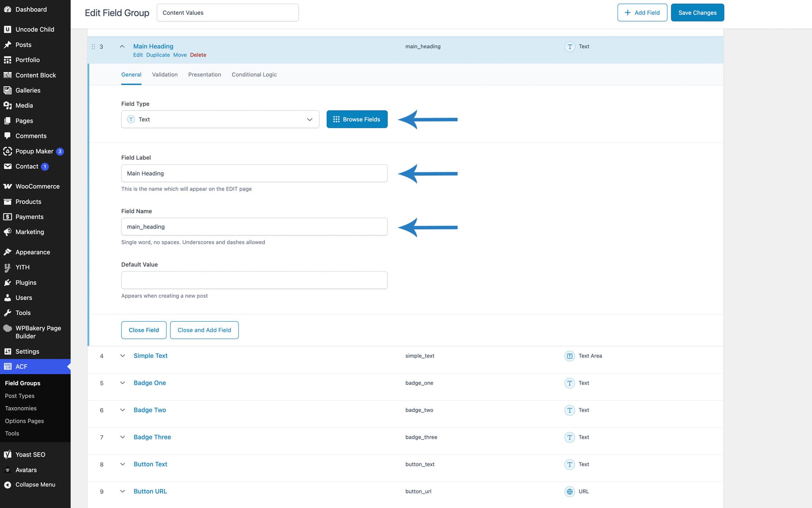Viewport: 812px width, 508px height.
Task: Open the Badge Three field link
Action: point(152,437)
